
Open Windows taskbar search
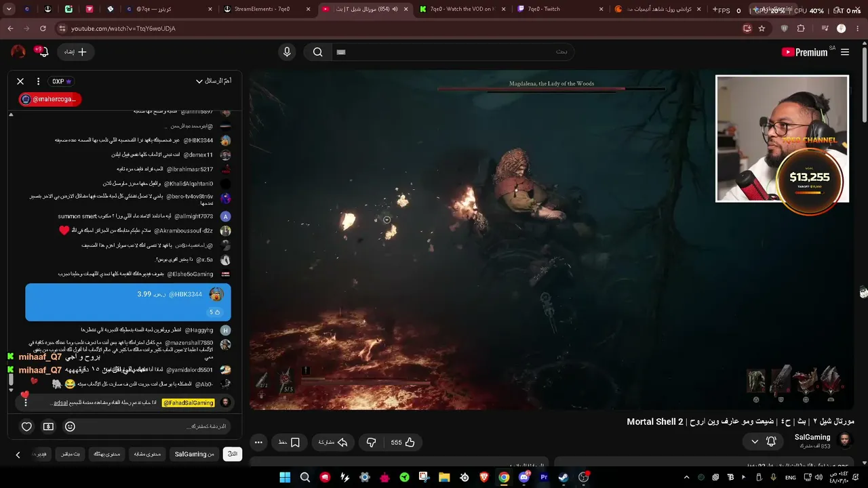click(305, 477)
